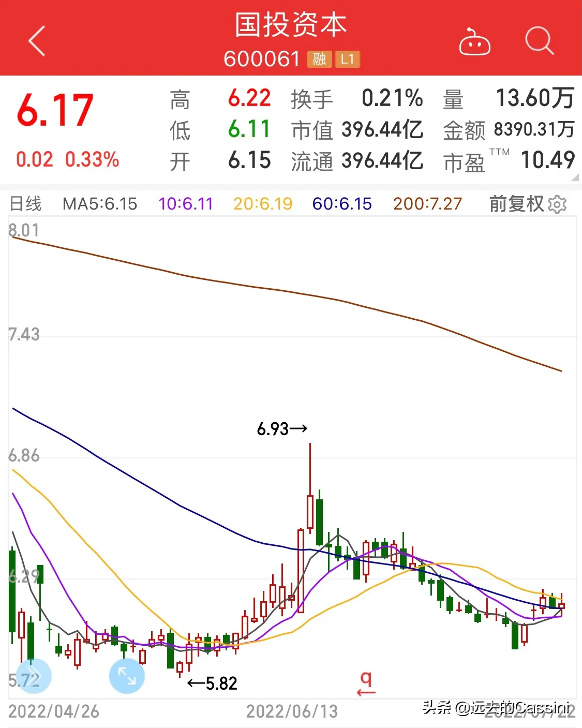The image size is (582, 728).
Task: Tap the purple 10:6.11 MA label
Action: coord(186,204)
